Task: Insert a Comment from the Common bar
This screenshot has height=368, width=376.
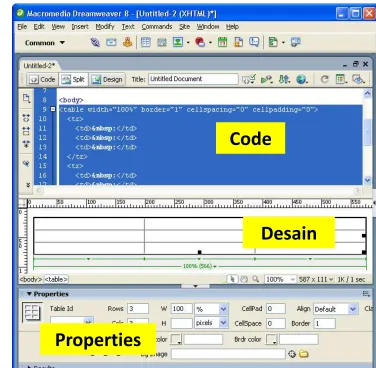Action: [254, 42]
